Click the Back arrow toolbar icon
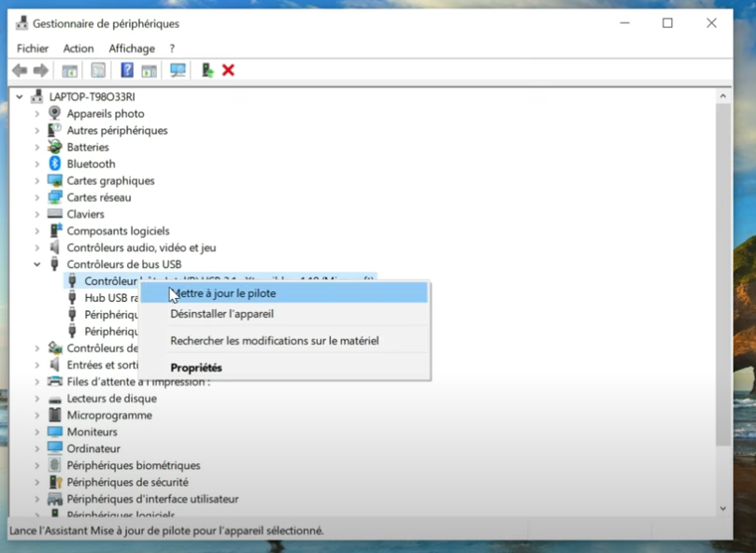Image resolution: width=756 pixels, height=553 pixels. tap(20, 70)
